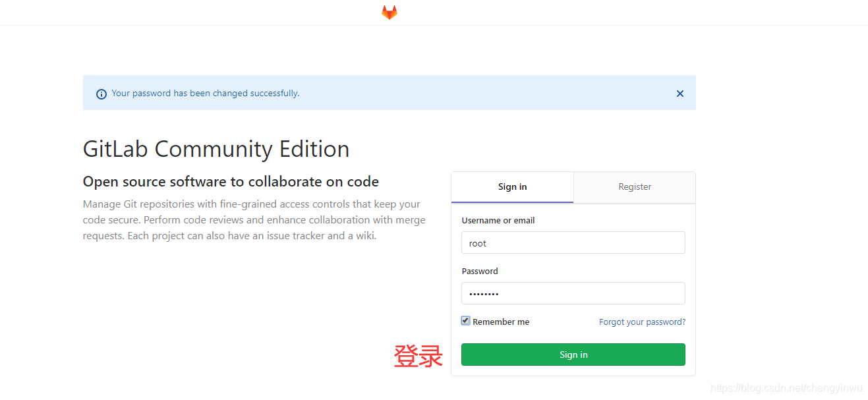Click the password changed successfully message
Image resolution: width=868 pixels, height=400 pixels.
pyautogui.click(x=206, y=94)
